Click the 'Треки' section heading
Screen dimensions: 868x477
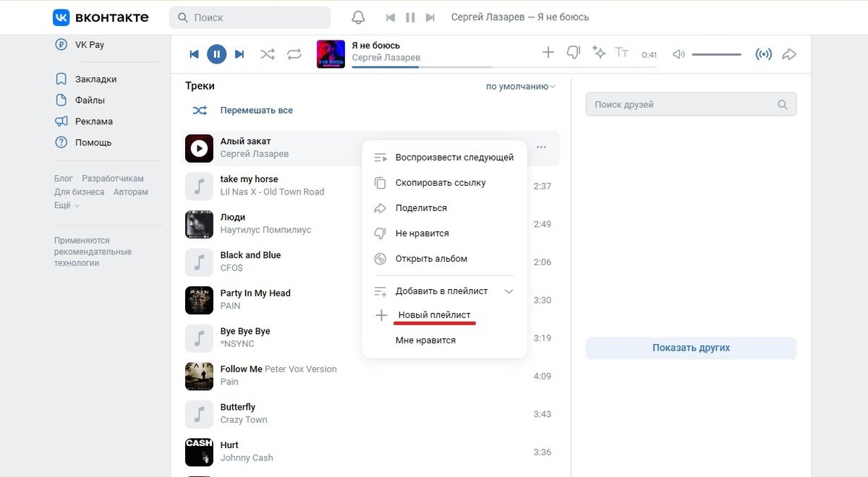(x=200, y=86)
